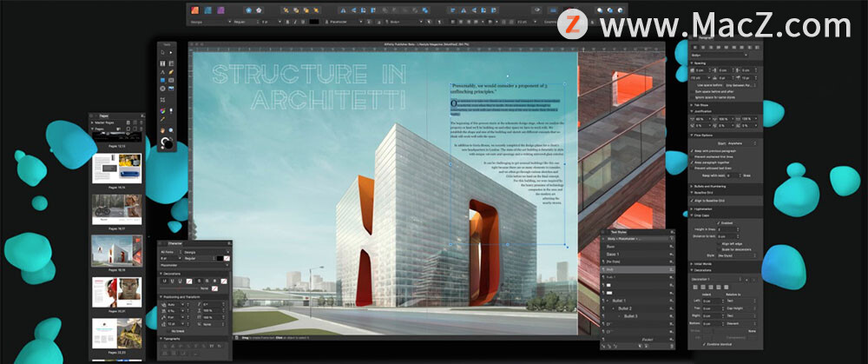
Task: Toggle Ignore space for same styles checkbox
Action: coord(693,97)
